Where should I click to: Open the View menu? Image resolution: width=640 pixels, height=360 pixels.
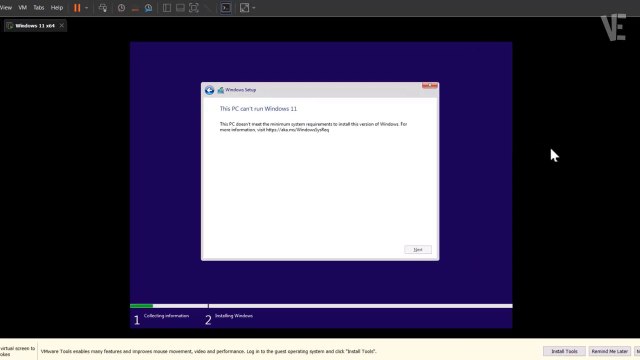(x=6, y=7)
